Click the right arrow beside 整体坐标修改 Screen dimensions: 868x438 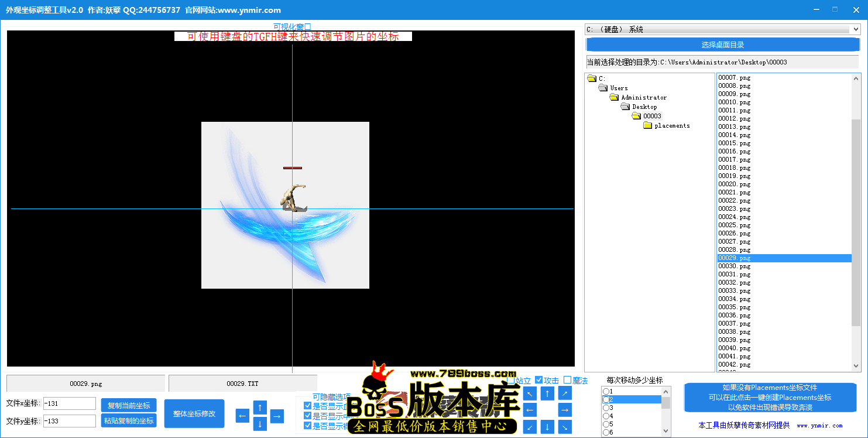click(277, 416)
